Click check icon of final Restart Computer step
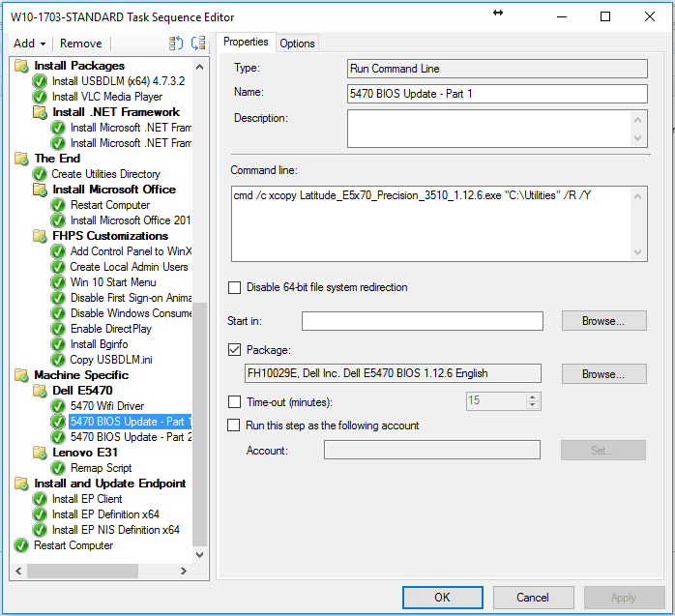Viewport: 675px width, 616px height. pos(21,545)
